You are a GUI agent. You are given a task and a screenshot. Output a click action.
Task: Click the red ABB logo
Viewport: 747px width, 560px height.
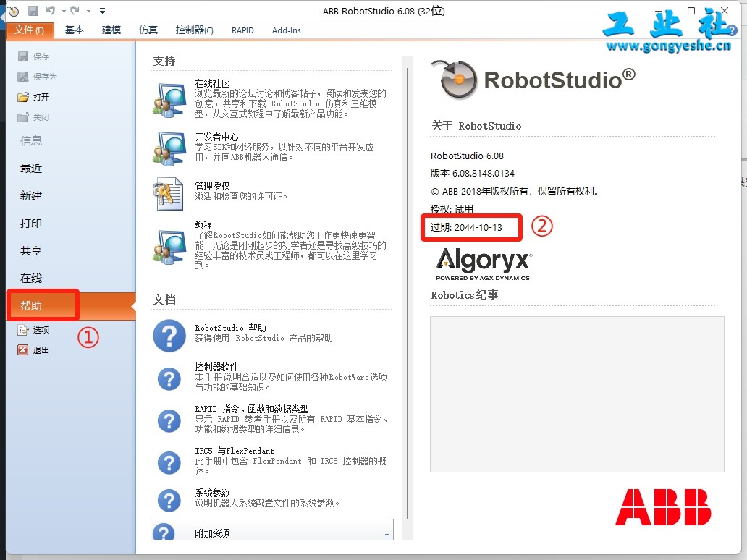(x=663, y=507)
